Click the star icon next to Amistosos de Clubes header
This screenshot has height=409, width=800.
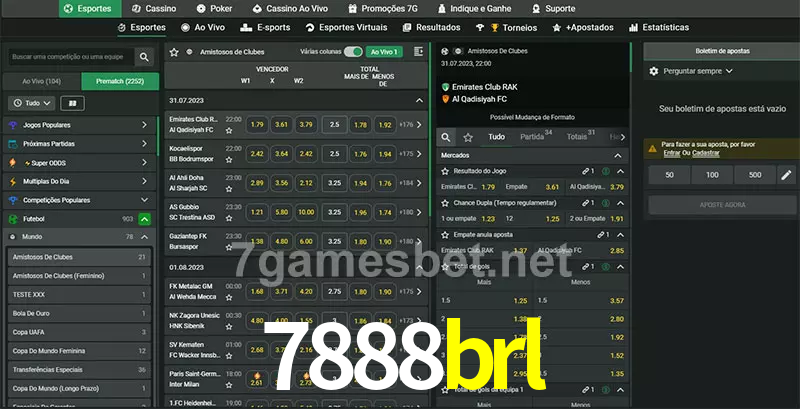click(x=174, y=51)
